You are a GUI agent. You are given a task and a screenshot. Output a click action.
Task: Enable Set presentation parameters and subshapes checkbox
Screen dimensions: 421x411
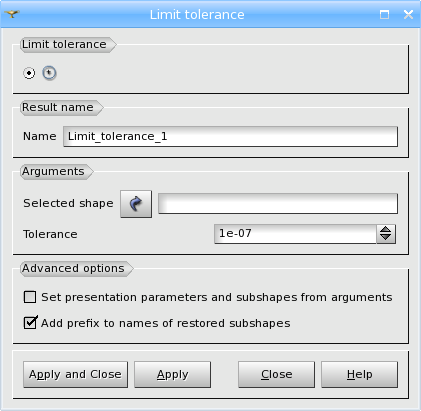point(30,297)
